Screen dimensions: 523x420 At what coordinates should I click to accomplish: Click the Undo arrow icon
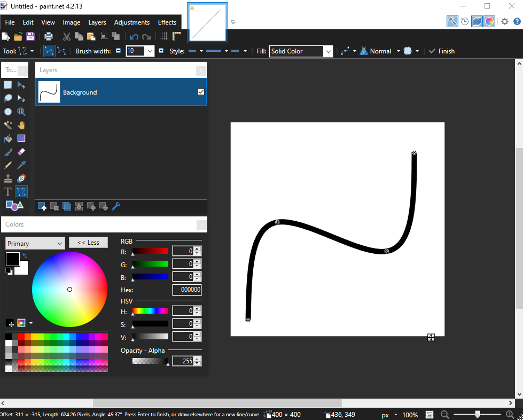pyautogui.click(x=134, y=36)
